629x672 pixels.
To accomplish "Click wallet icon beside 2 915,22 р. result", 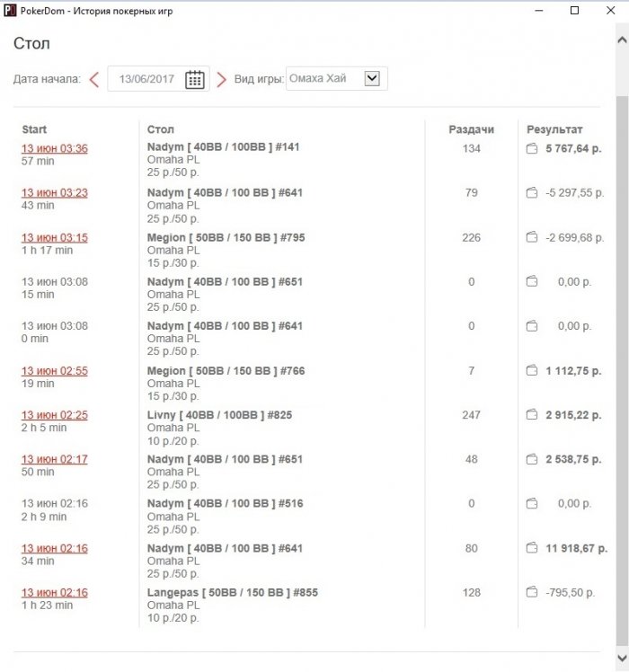I will pyautogui.click(x=532, y=414).
